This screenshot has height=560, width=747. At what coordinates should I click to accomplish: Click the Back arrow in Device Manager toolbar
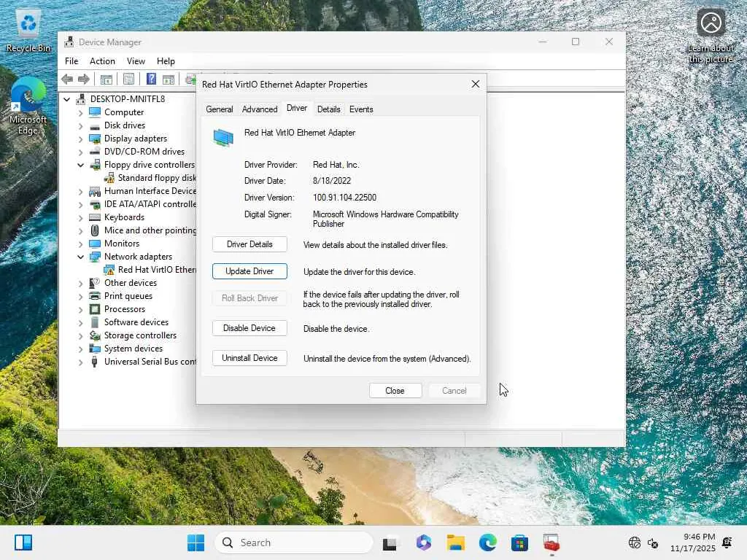[67, 79]
